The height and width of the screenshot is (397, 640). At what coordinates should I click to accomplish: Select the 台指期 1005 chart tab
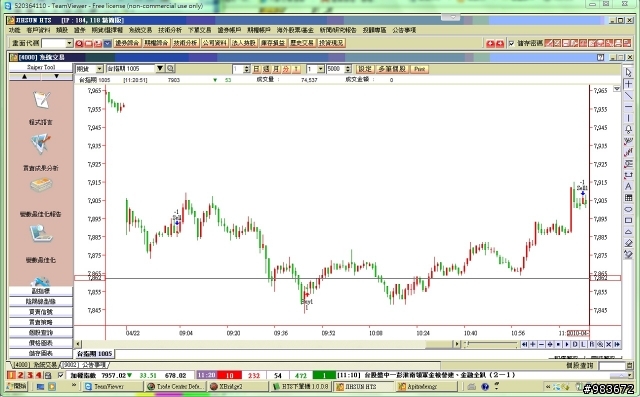point(94,354)
